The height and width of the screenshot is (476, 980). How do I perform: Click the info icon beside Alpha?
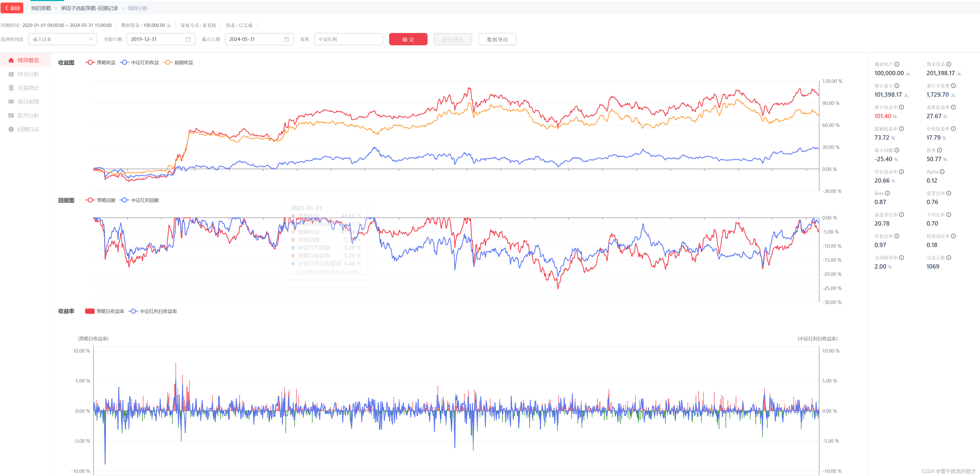point(942,172)
